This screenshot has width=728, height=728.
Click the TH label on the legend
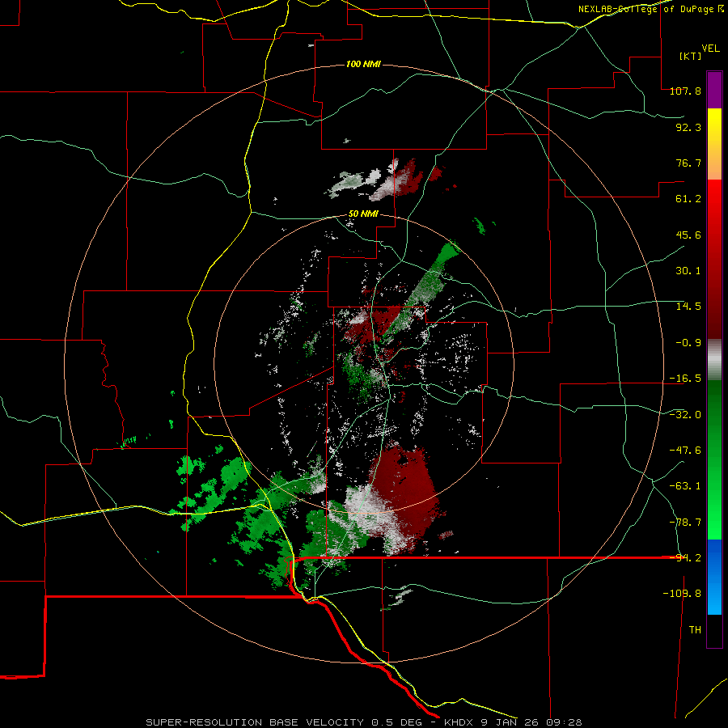tap(695, 630)
